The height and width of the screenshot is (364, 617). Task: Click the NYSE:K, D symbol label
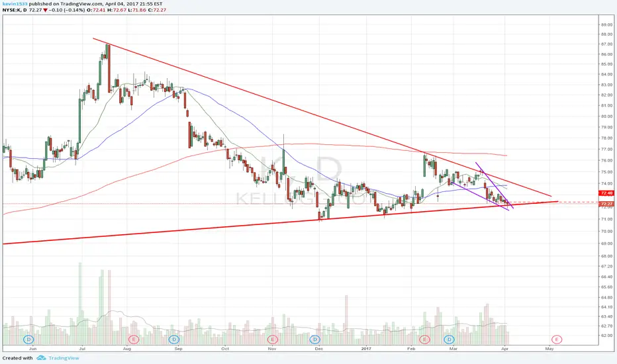(x=15, y=10)
